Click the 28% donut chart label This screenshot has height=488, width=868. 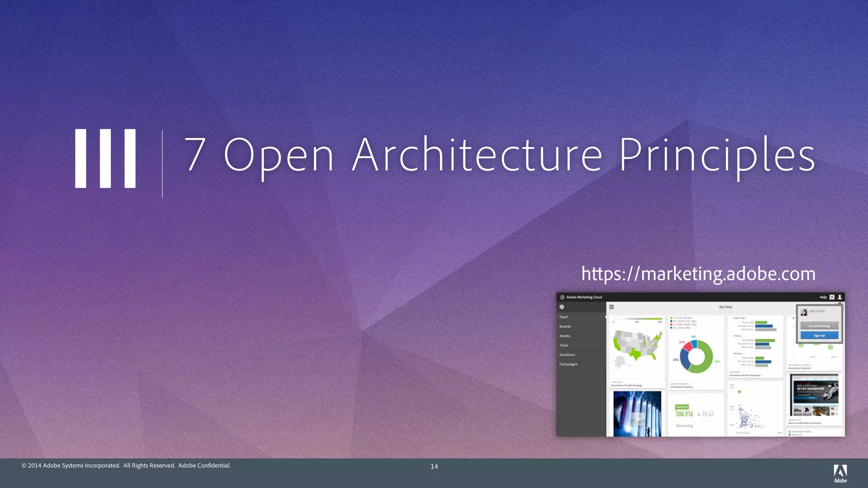[676, 360]
